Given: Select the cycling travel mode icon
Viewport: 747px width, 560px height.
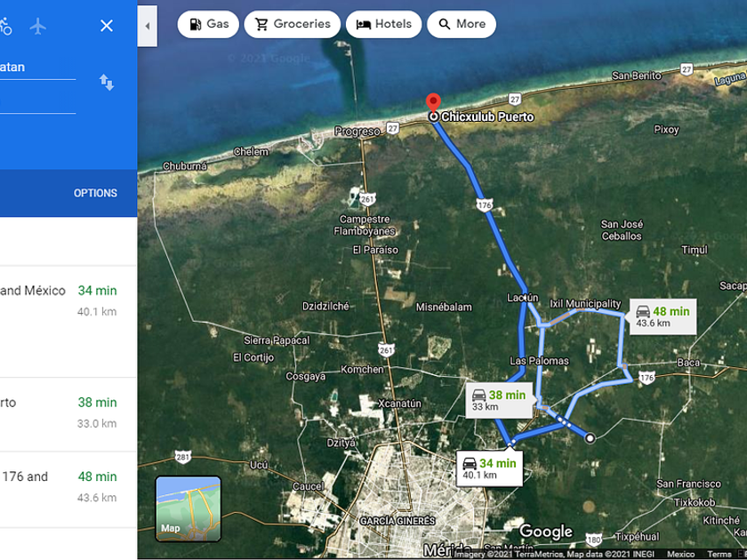Looking at the screenshot, I should point(4,26).
